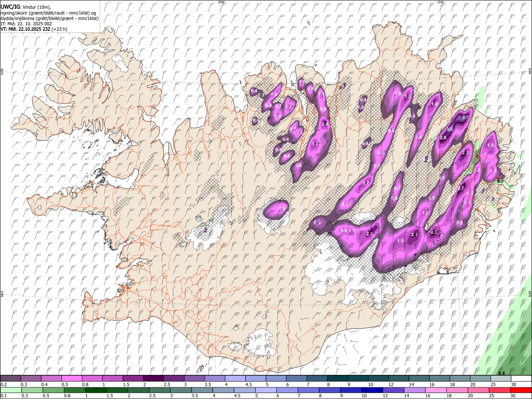This screenshot has height=399, width=532.
Task: Click the "2.7" snowfall value on the map
Action: point(461,188)
